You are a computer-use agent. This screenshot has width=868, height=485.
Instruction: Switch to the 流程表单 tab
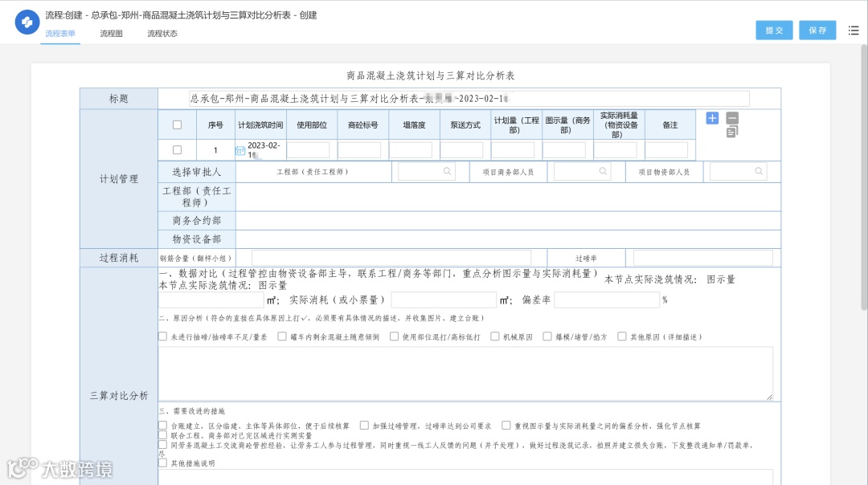(60, 33)
